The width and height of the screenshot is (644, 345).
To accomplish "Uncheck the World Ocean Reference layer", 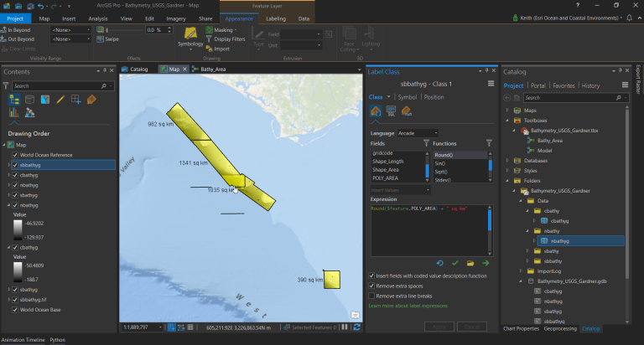I will click(15, 155).
